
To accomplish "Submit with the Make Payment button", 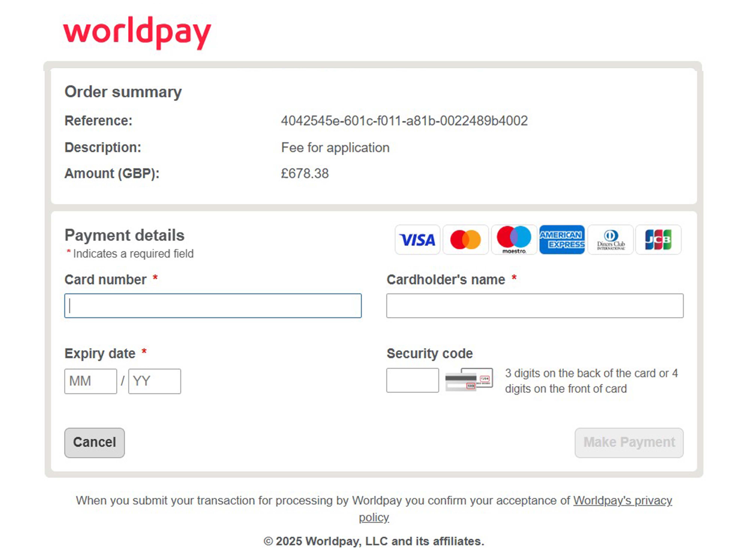I will [x=629, y=443].
